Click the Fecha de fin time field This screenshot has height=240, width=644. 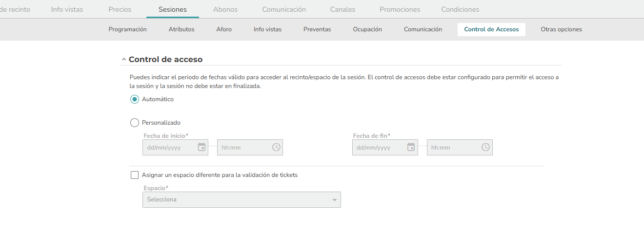460,147
